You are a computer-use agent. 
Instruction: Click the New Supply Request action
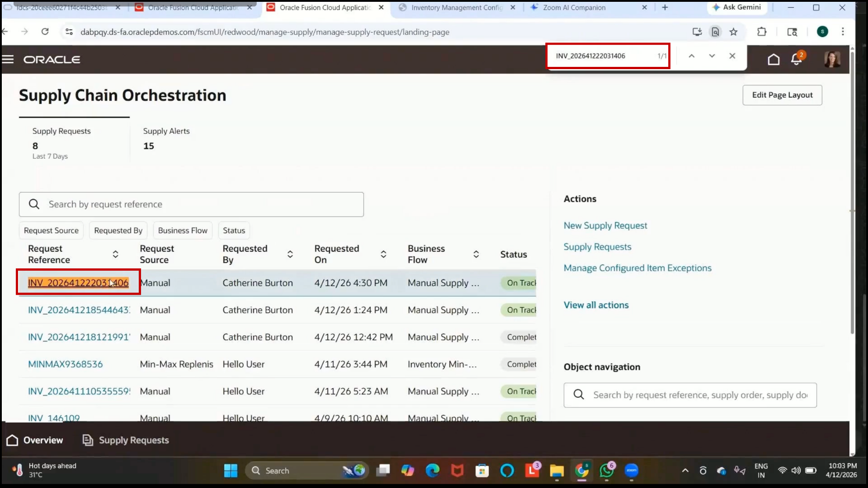pyautogui.click(x=605, y=225)
